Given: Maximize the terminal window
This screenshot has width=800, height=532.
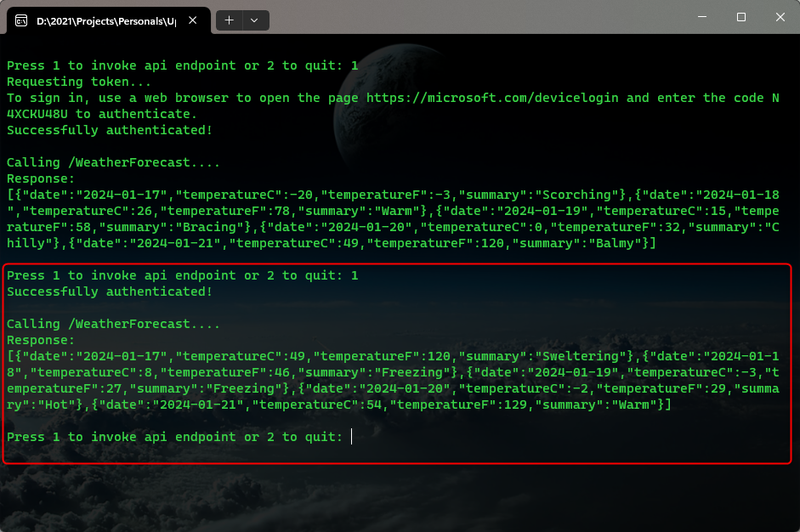Looking at the screenshot, I should 740,17.
